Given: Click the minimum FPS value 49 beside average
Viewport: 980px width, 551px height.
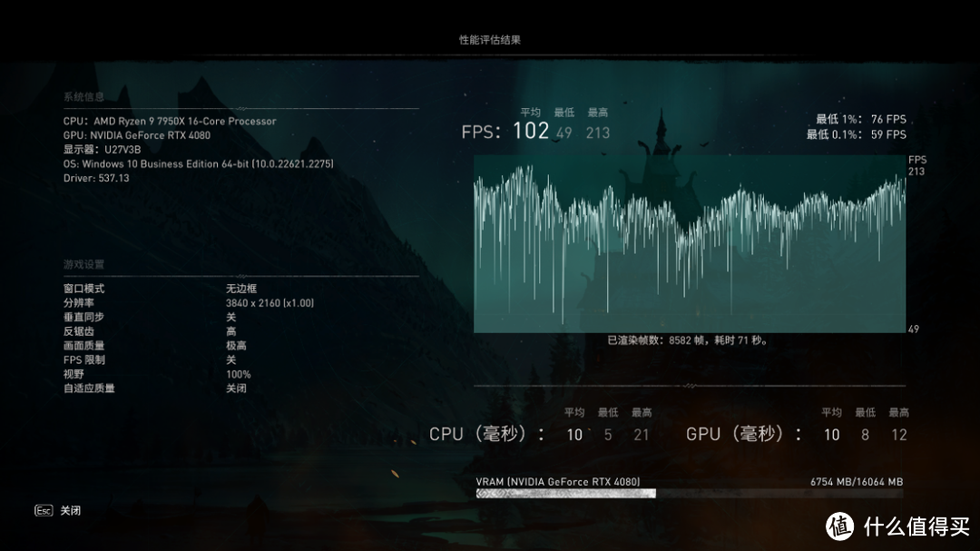Looking at the screenshot, I should pos(563,133).
